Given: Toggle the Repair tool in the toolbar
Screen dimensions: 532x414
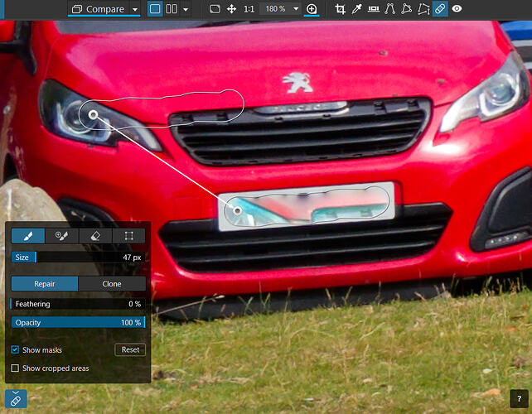Looking at the screenshot, I should tap(440, 9).
